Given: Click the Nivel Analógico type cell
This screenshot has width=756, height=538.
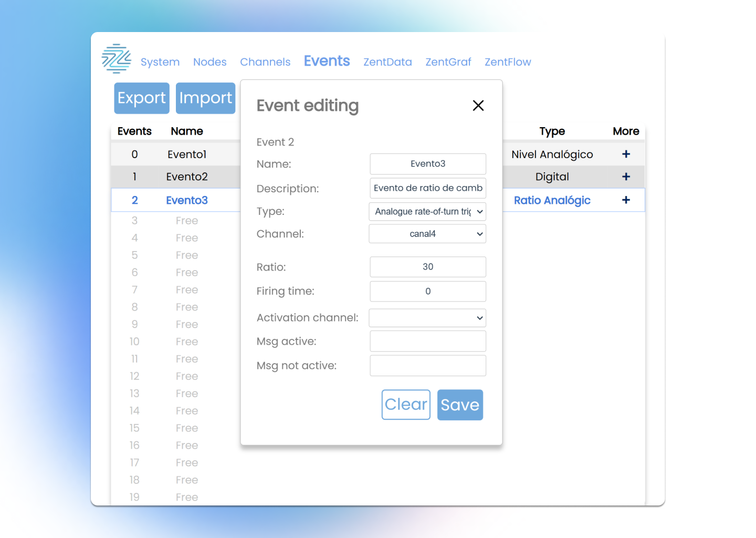Looking at the screenshot, I should coord(552,154).
